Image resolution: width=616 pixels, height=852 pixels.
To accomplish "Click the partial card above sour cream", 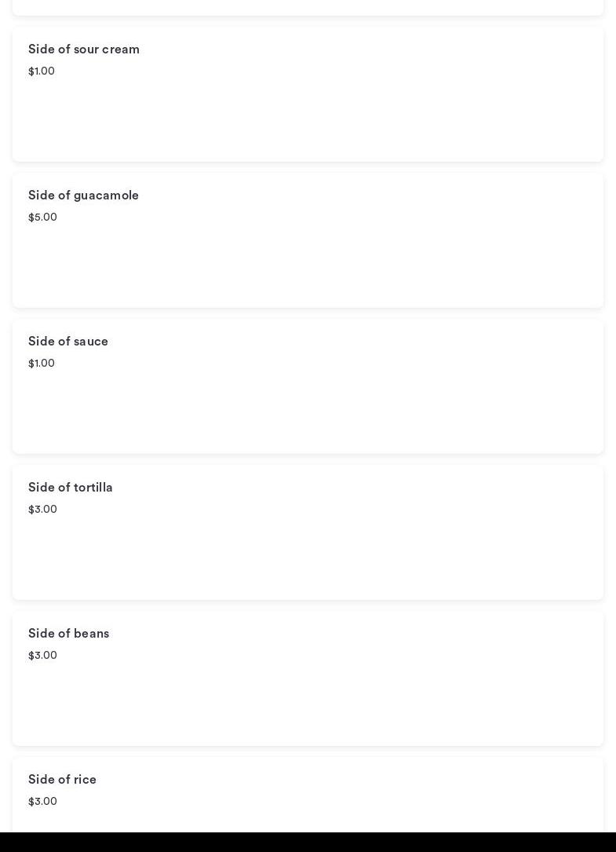I will coord(308,6).
